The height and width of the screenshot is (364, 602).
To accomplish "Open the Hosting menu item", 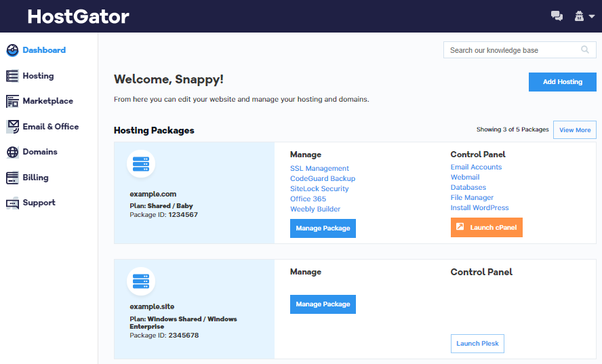I will point(38,76).
